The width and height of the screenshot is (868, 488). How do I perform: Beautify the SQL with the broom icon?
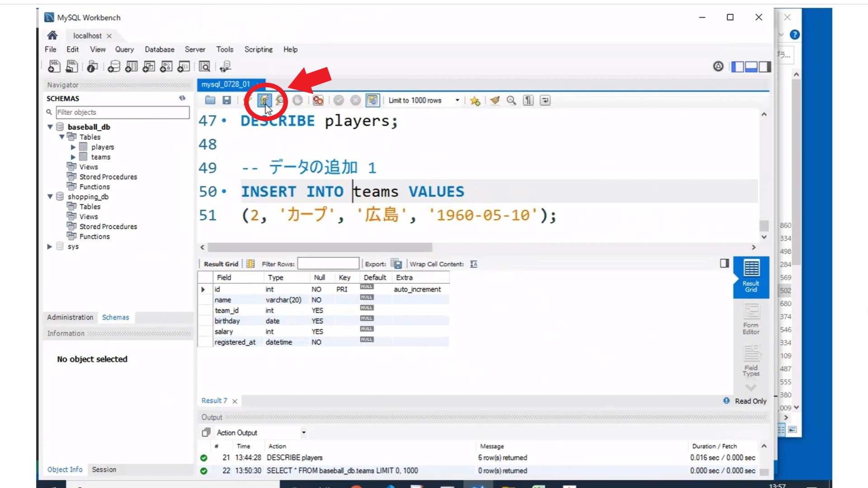click(494, 100)
